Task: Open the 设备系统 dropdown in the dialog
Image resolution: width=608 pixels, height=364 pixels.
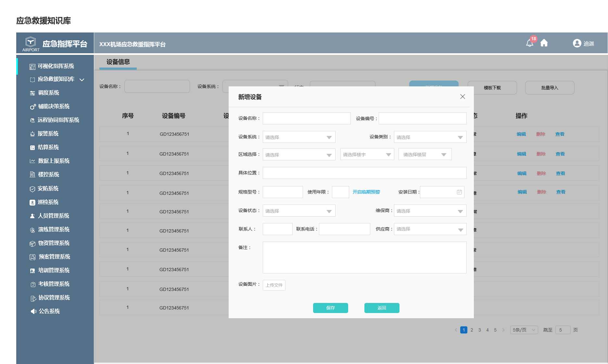Action: [x=299, y=137]
